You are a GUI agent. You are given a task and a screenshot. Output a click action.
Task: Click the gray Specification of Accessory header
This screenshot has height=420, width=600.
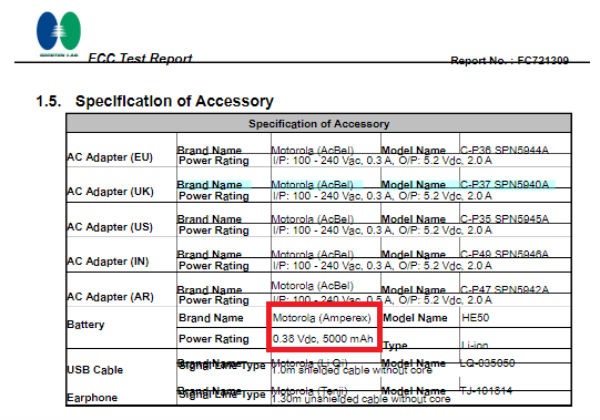point(319,124)
